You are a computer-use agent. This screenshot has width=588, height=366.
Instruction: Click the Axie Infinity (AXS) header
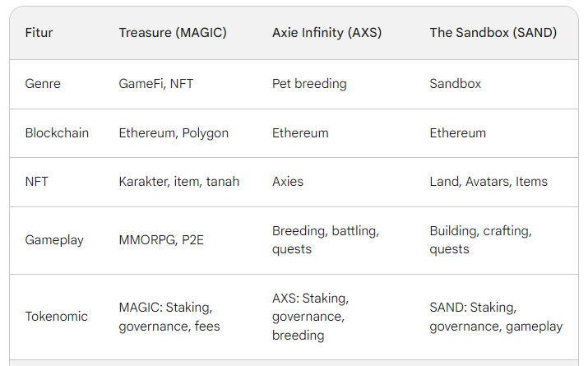[x=327, y=33]
